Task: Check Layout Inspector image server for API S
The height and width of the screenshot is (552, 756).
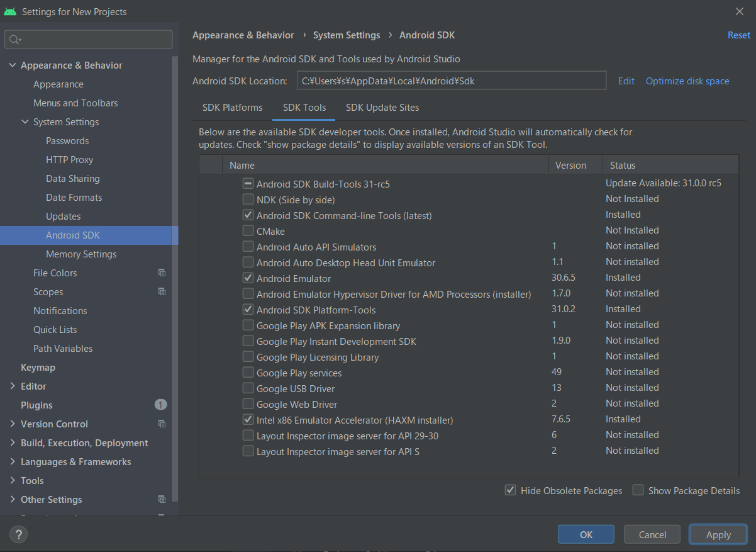Action: coord(248,451)
